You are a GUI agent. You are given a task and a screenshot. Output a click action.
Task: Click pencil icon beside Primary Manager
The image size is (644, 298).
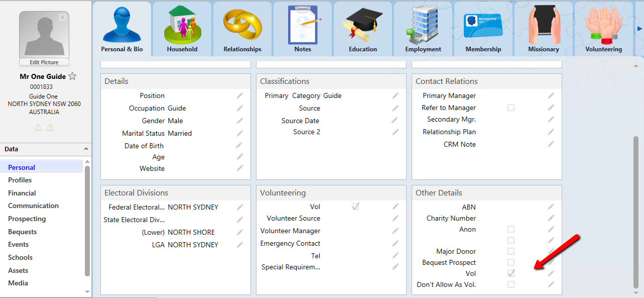pos(551,95)
